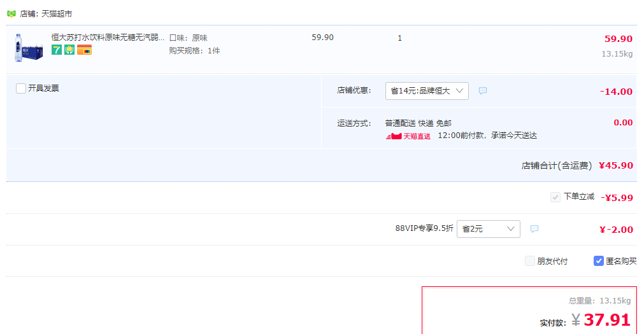Click the 普通配送 快递 免邮 shipping text
Screen dimensions: 644x334
tap(418, 123)
